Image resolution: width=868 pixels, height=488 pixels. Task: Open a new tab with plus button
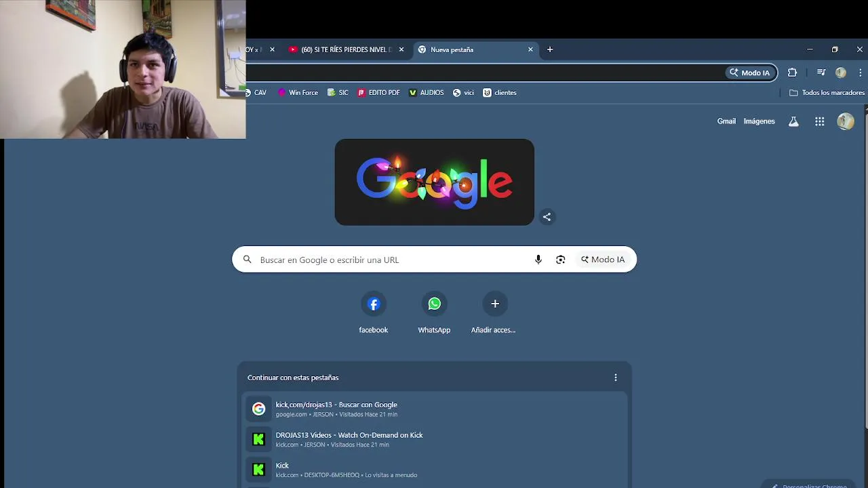550,49
